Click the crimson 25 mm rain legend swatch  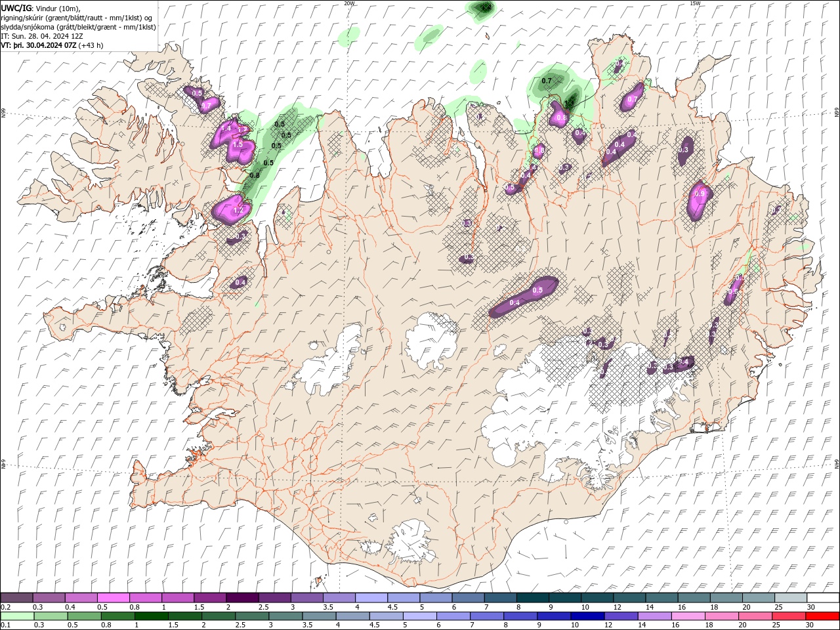pyautogui.click(x=788, y=616)
